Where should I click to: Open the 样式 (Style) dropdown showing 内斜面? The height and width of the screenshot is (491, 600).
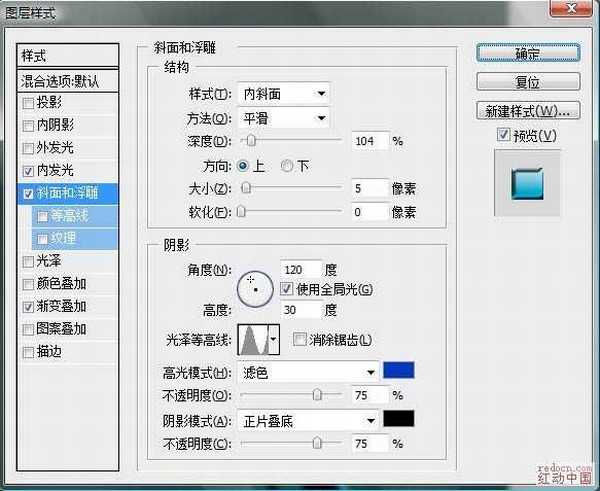284,94
